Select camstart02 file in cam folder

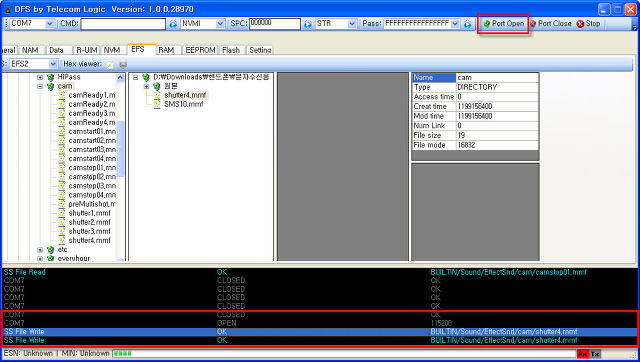[x=92, y=140]
